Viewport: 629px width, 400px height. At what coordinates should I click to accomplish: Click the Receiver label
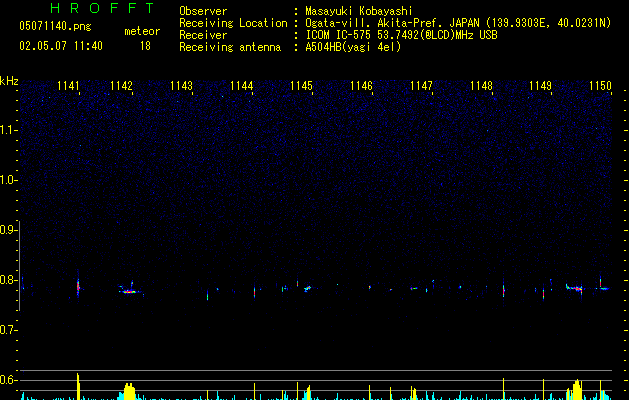tap(203, 35)
